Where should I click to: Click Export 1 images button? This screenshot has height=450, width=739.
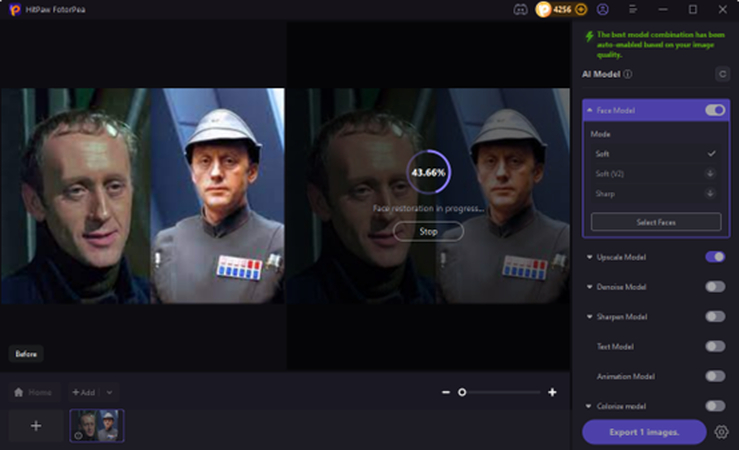pyautogui.click(x=644, y=432)
